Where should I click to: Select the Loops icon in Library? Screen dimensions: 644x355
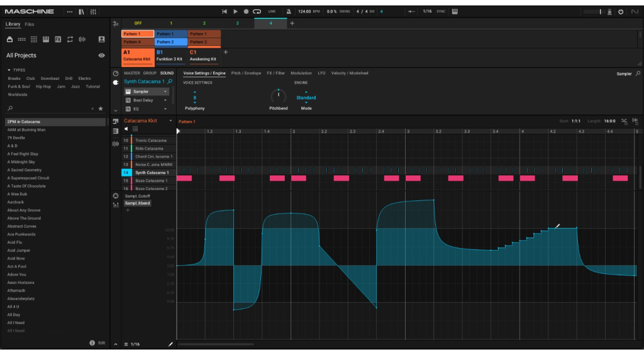pyautogui.click(x=70, y=40)
